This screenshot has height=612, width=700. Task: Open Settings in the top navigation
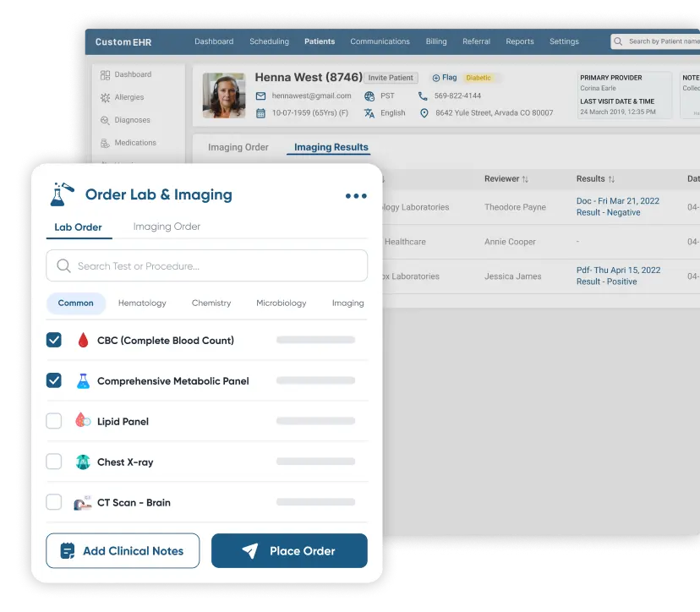[x=564, y=41]
